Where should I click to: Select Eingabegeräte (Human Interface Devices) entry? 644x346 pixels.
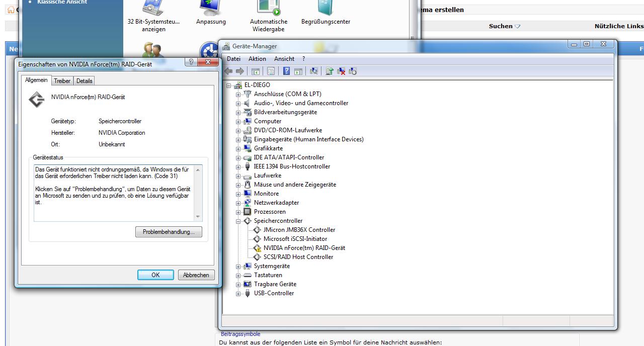coord(308,139)
